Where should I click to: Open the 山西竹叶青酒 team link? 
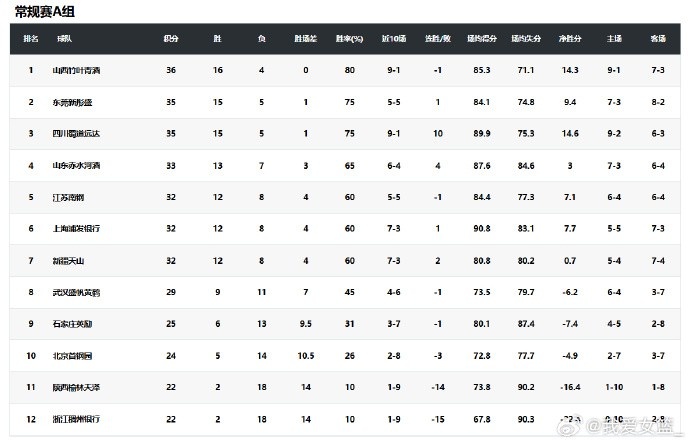click(x=79, y=70)
